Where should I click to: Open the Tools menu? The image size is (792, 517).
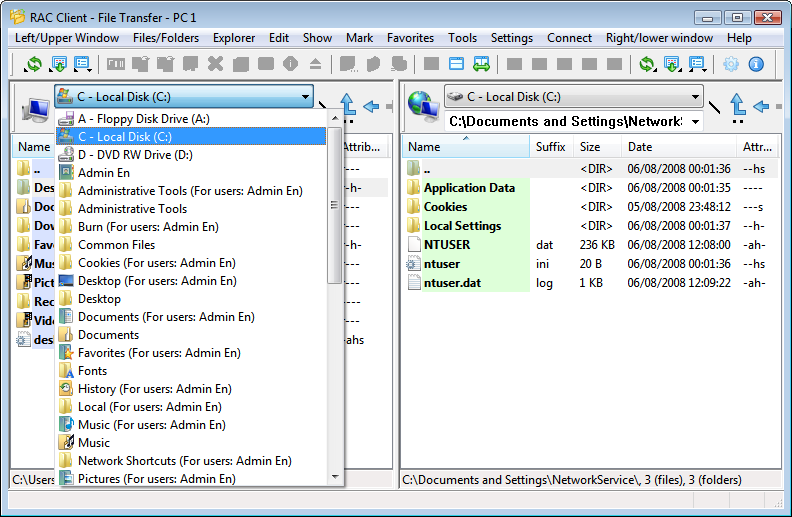pos(462,38)
